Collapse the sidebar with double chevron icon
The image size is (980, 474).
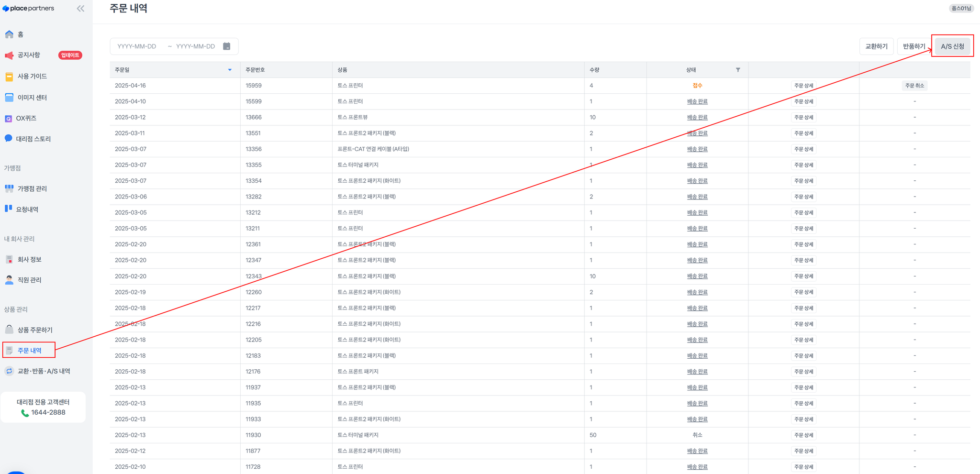pos(80,9)
